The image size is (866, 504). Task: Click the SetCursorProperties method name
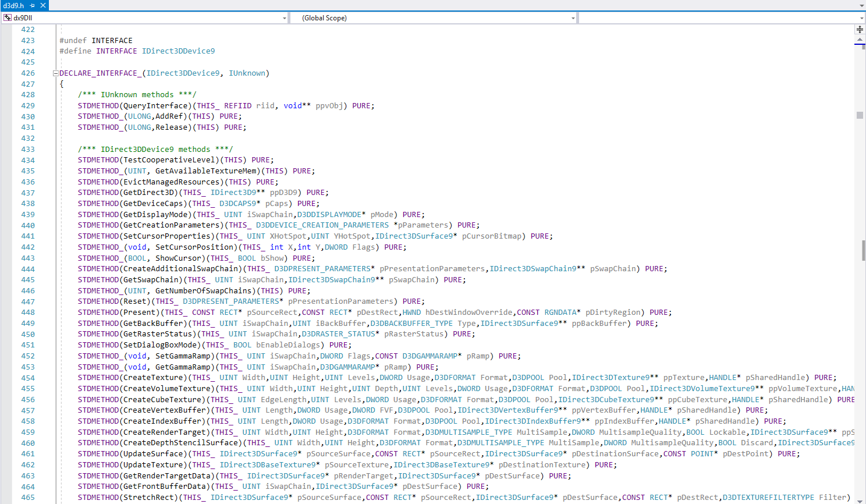tap(166, 236)
